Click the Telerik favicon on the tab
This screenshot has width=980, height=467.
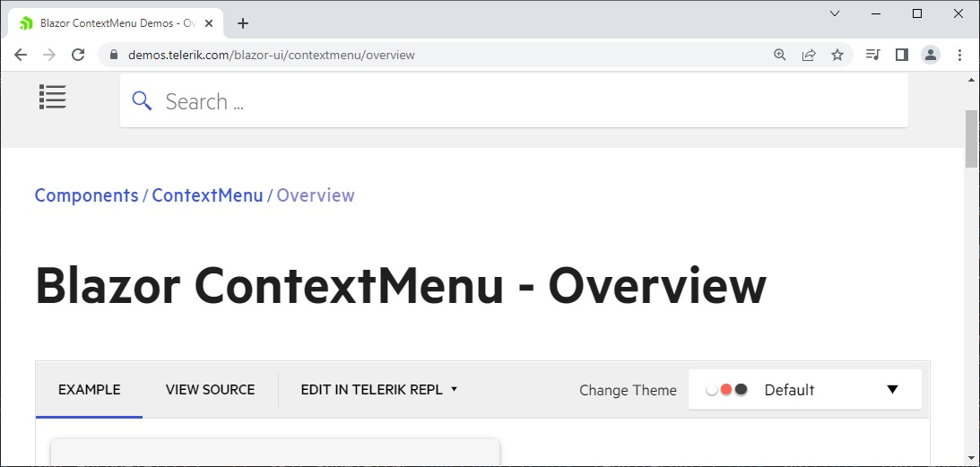pyautogui.click(x=26, y=24)
